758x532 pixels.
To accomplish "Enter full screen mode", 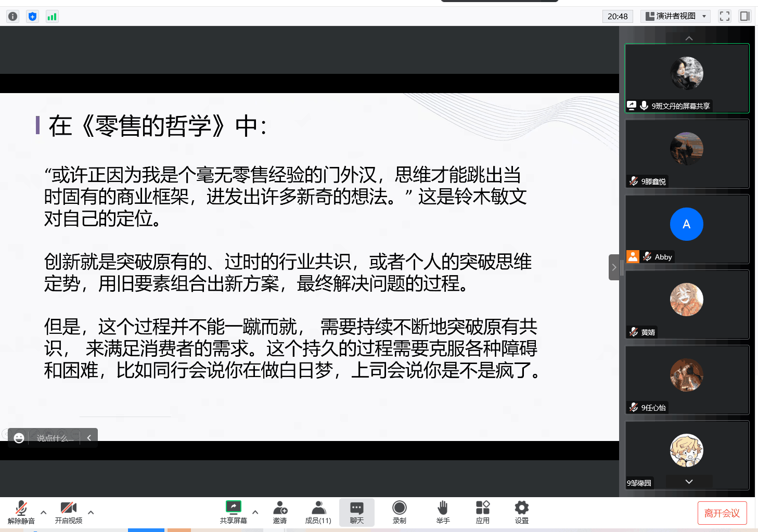I will point(724,16).
